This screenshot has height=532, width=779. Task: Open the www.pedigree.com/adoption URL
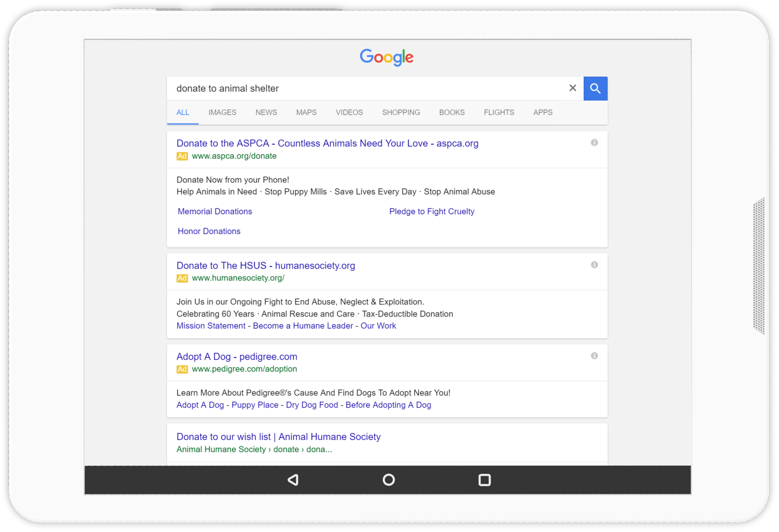tap(244, 369)
